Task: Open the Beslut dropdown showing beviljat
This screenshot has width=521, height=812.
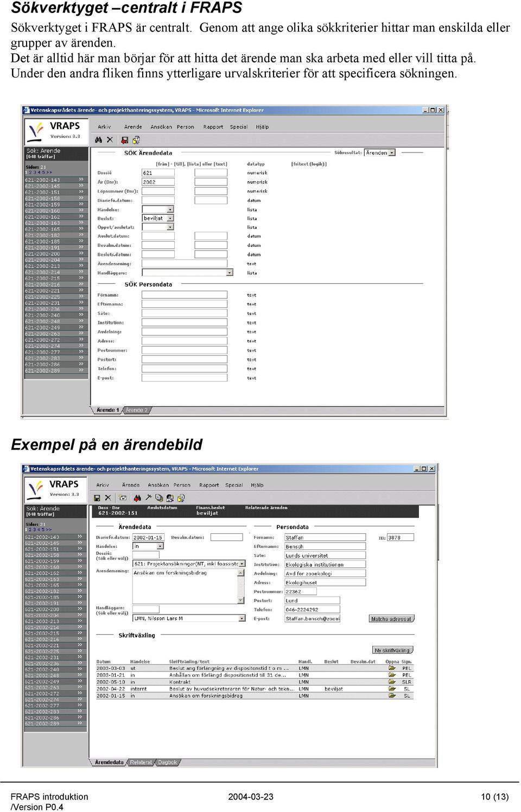Action: [x=170, y=218]
